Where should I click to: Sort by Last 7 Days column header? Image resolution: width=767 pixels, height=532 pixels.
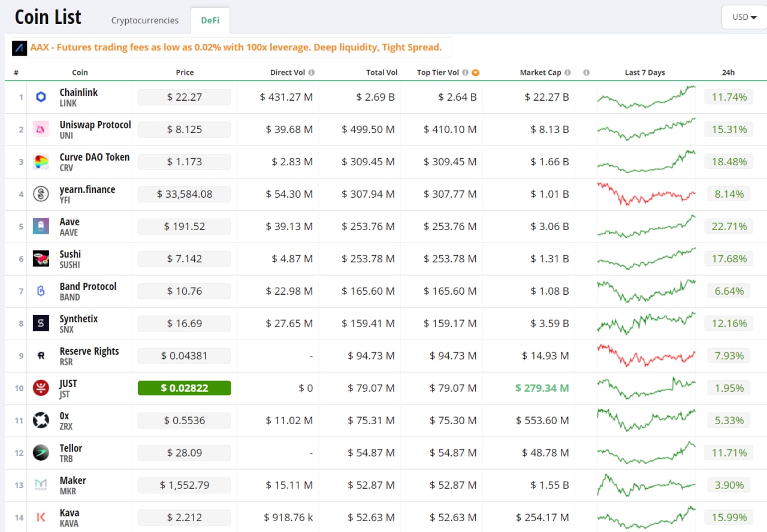[645, 72]
